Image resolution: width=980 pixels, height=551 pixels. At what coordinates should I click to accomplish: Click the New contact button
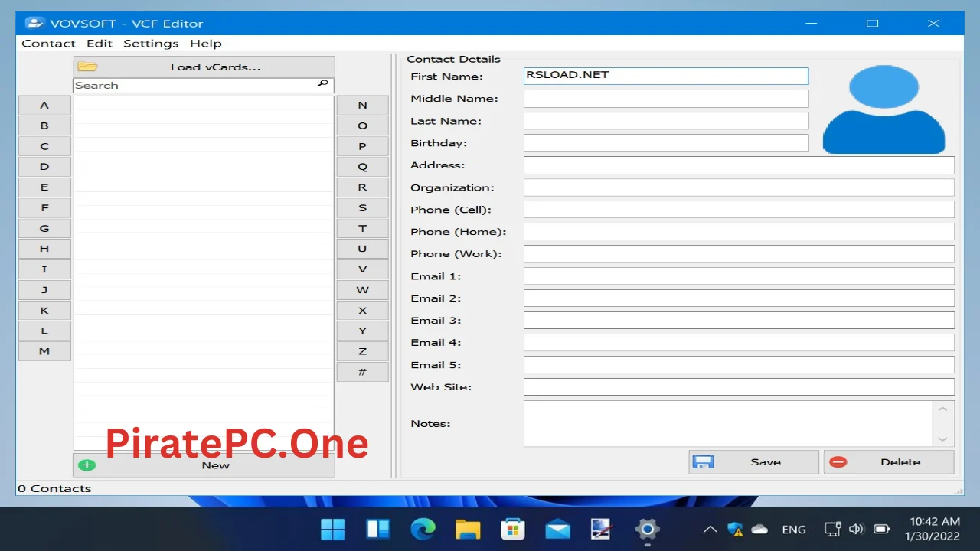pyautogui.click(x=204, y=465)
